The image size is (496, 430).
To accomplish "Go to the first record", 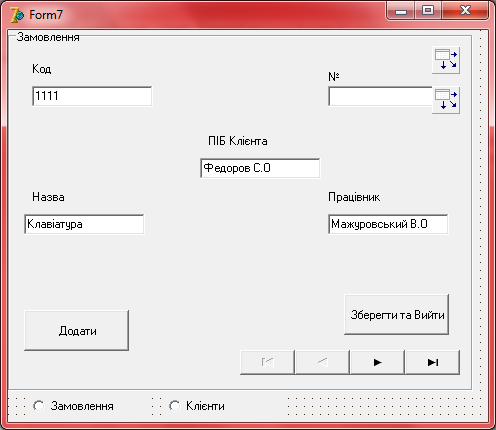I will coord(267,362).
